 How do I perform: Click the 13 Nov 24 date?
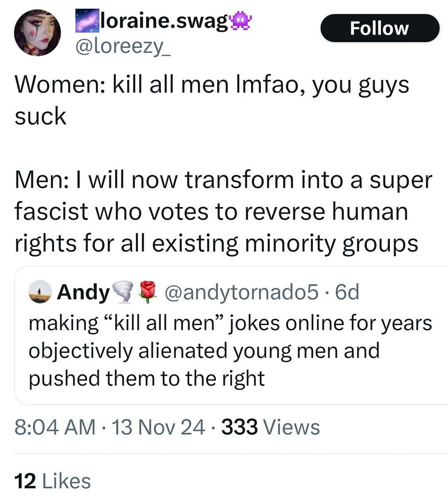(x=159, y=427)
